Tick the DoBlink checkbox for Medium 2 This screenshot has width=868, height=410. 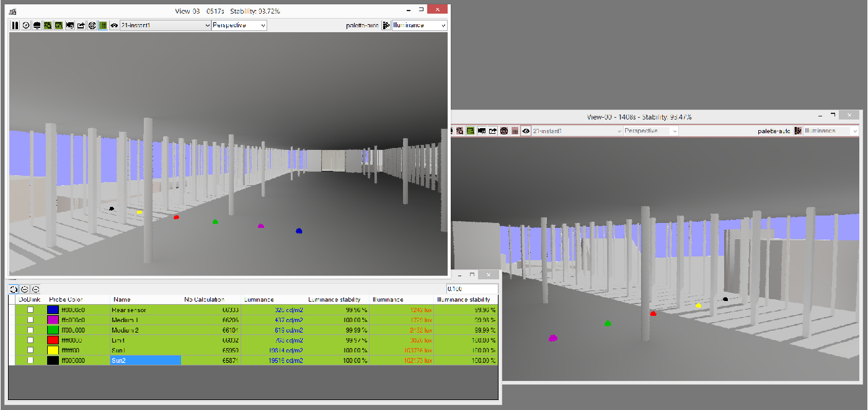(x=30, y=329)
